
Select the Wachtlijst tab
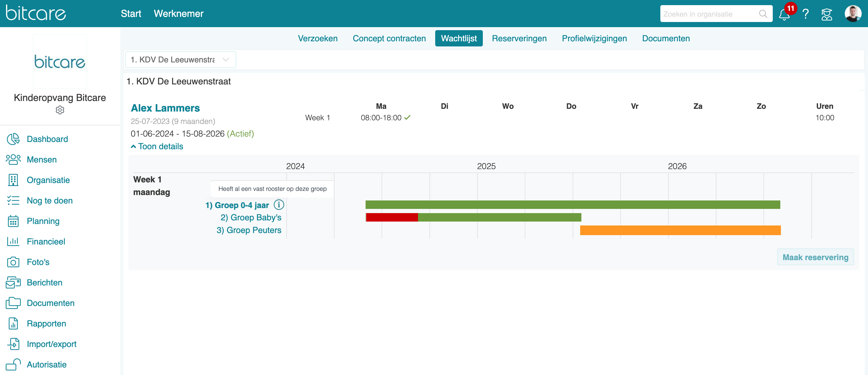point(459,38)
